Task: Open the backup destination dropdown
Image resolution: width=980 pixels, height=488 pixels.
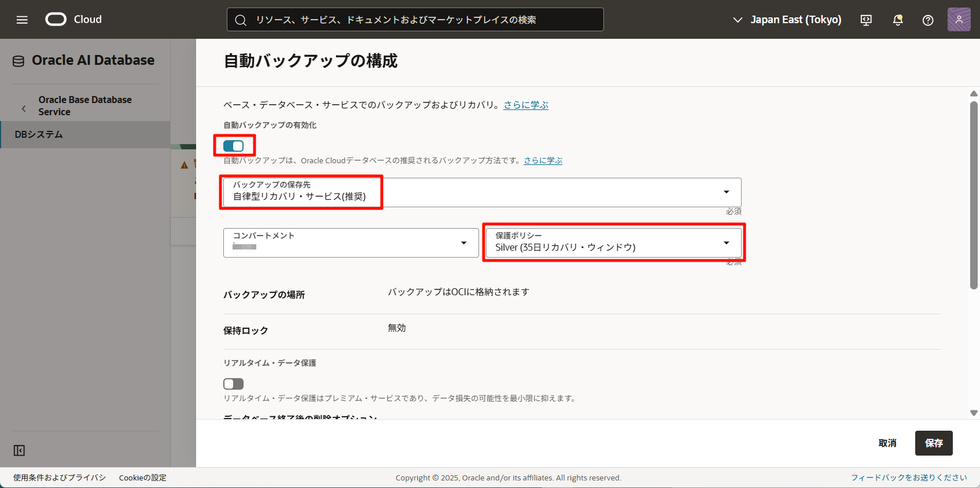Action: tap(482, 192)
